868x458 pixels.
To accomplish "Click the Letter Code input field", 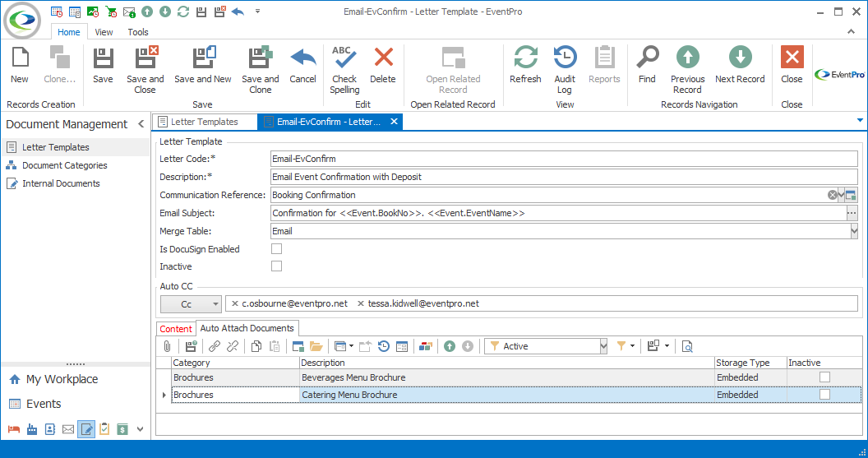I will click(x=564, y=159).
